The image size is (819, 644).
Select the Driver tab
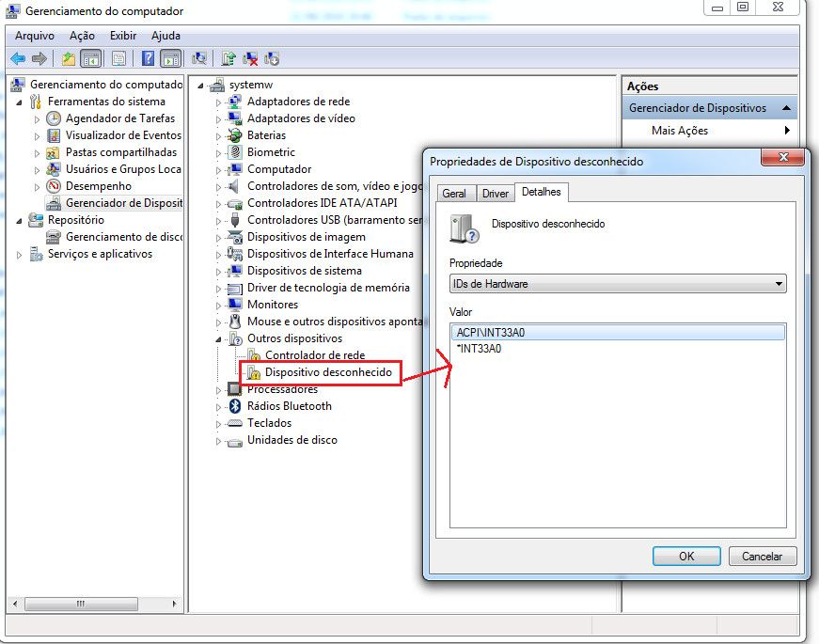pyautogui.click(x=496, y=193)
